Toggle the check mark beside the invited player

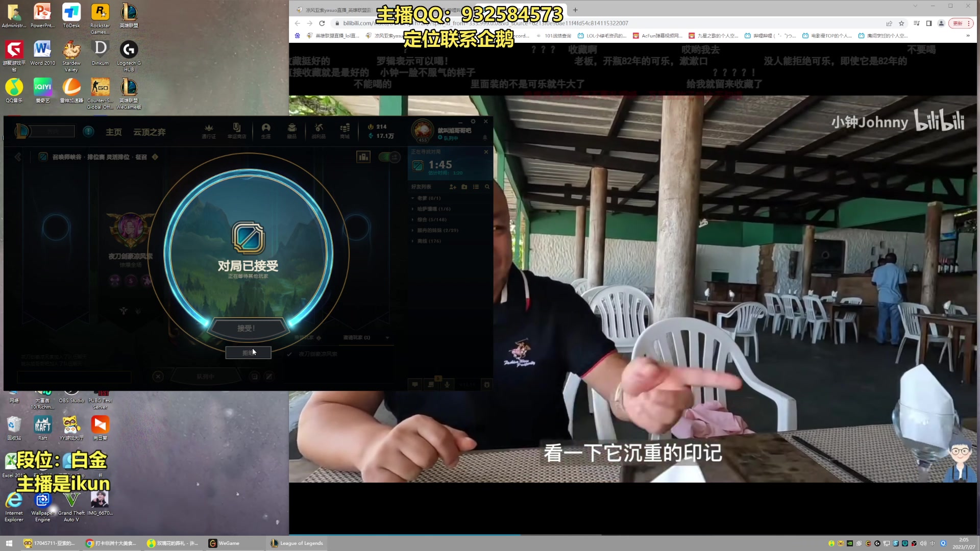coord(289,354)
